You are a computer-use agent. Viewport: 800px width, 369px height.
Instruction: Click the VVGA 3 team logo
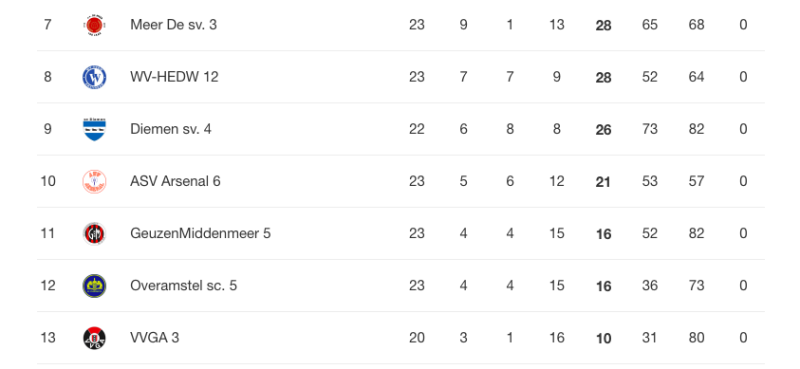click(x=94, y=337)
